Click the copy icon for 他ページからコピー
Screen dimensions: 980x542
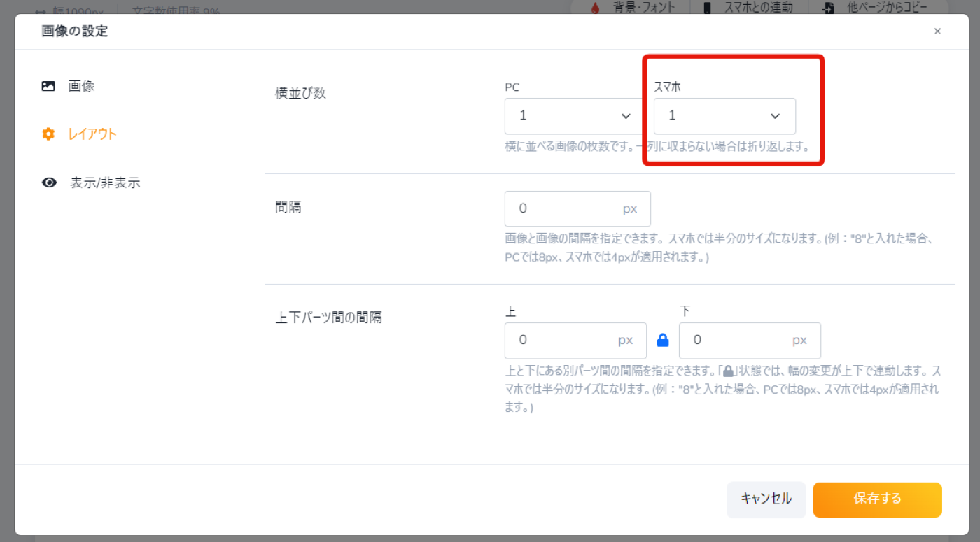coord(828,8)
